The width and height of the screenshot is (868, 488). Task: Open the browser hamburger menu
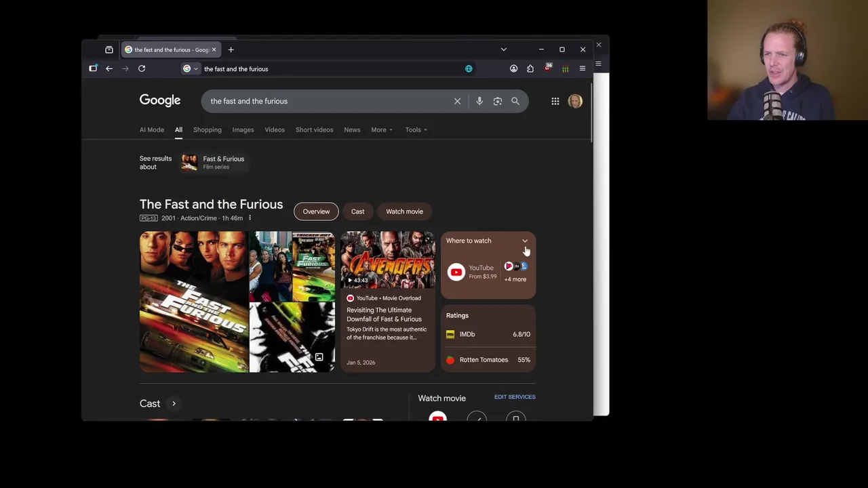click(582, 68)
